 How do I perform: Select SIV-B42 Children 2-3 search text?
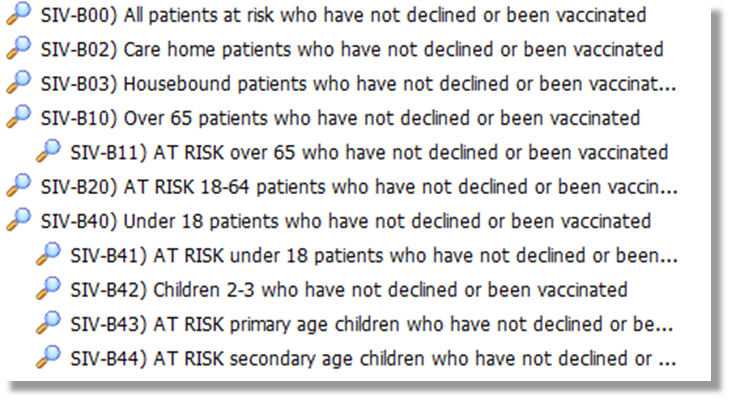click(x=349, y=290)
